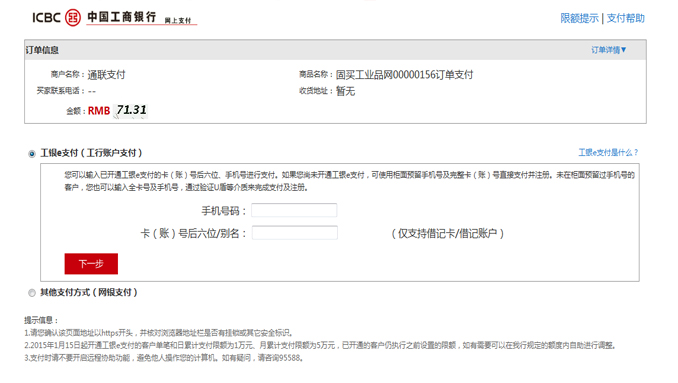The image size is (678, 383).
Task: Click the red 下一步 button
Action: click(x=91, y=264)
